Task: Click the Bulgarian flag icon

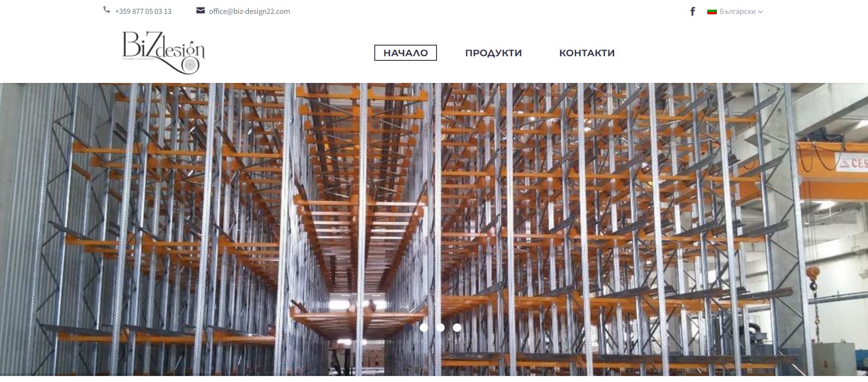Action: [x=712, y=12]
